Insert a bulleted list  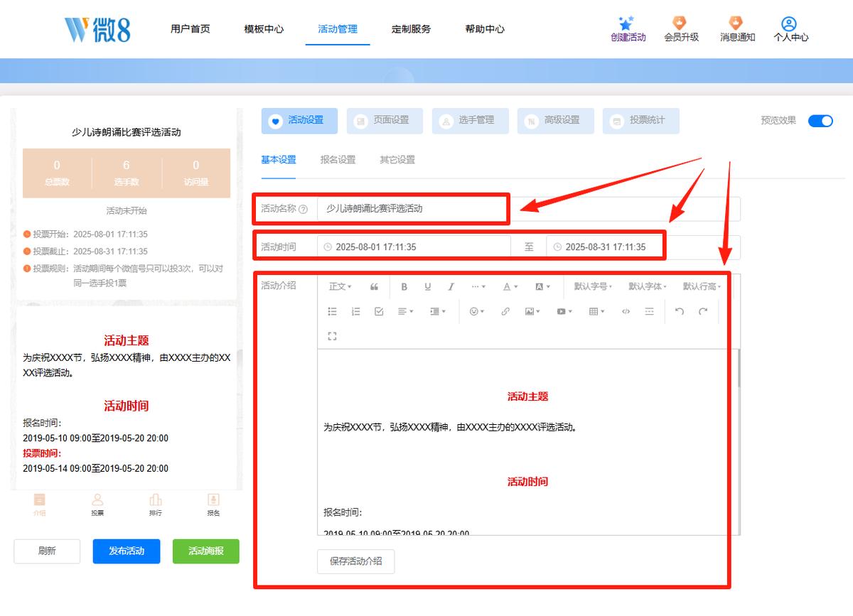point(332,311)
